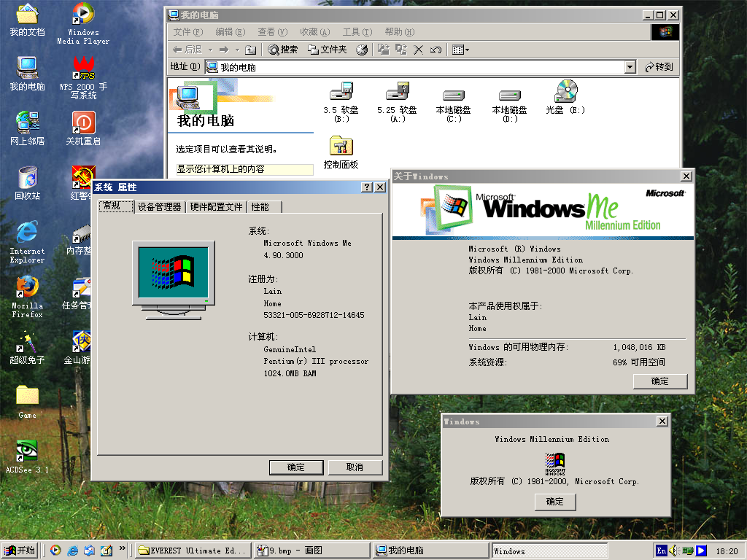Expand the forward history dropdown arrow
This screenshot has width=747, height=560.
[x=237, y=50]
